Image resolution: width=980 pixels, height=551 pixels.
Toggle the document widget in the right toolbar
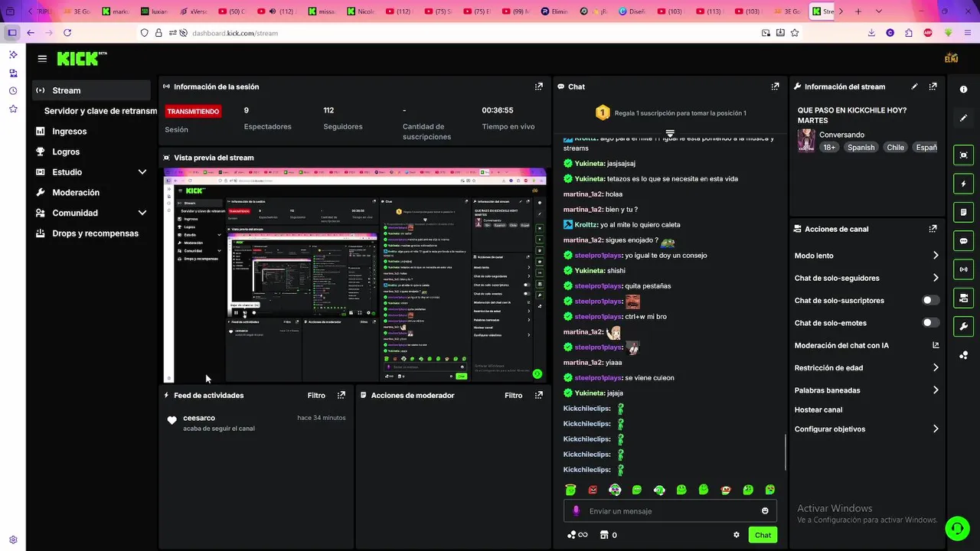[963, 212]
